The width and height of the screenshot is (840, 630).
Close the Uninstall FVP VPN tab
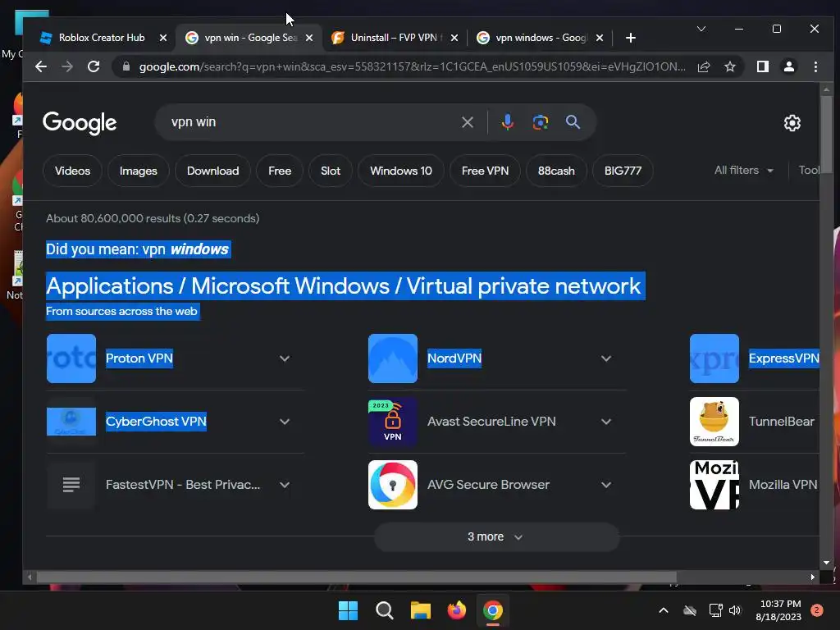pyautogui.click(x=454, y=38)
